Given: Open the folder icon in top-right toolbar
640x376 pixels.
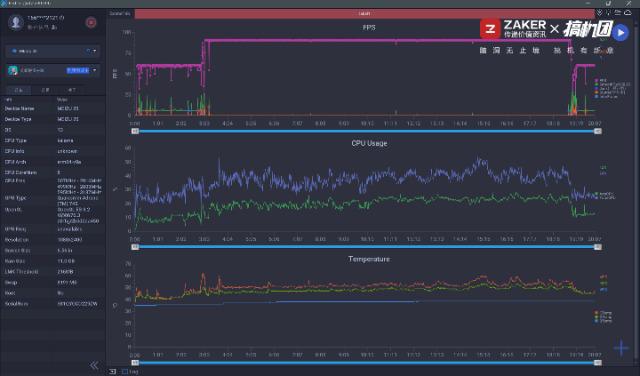Looking at the screenshot, I should [618, 13].
